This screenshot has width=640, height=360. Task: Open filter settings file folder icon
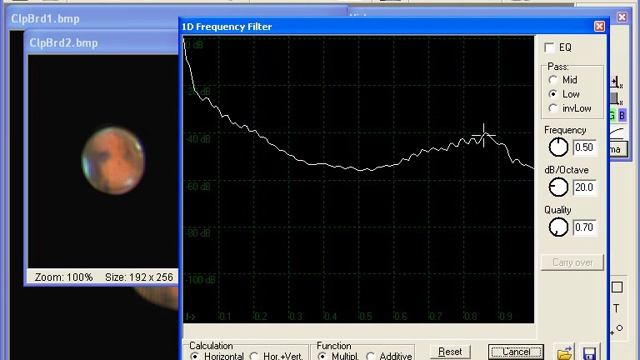click(564, 353)
